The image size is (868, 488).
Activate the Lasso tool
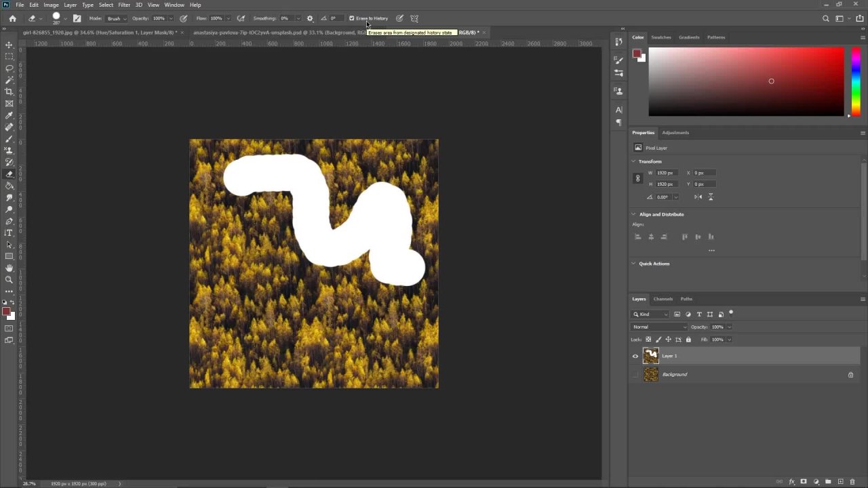coord(9,68)
